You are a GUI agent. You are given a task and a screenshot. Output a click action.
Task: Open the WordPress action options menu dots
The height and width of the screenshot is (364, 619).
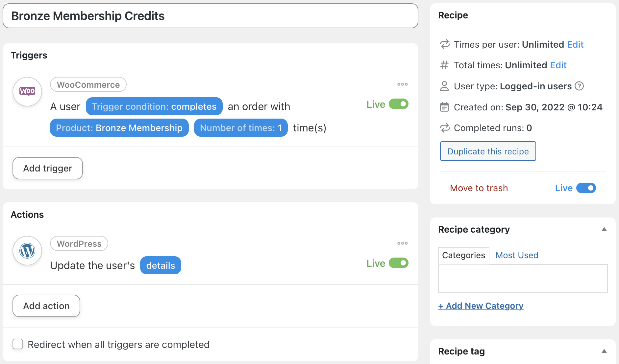(402, 243)
